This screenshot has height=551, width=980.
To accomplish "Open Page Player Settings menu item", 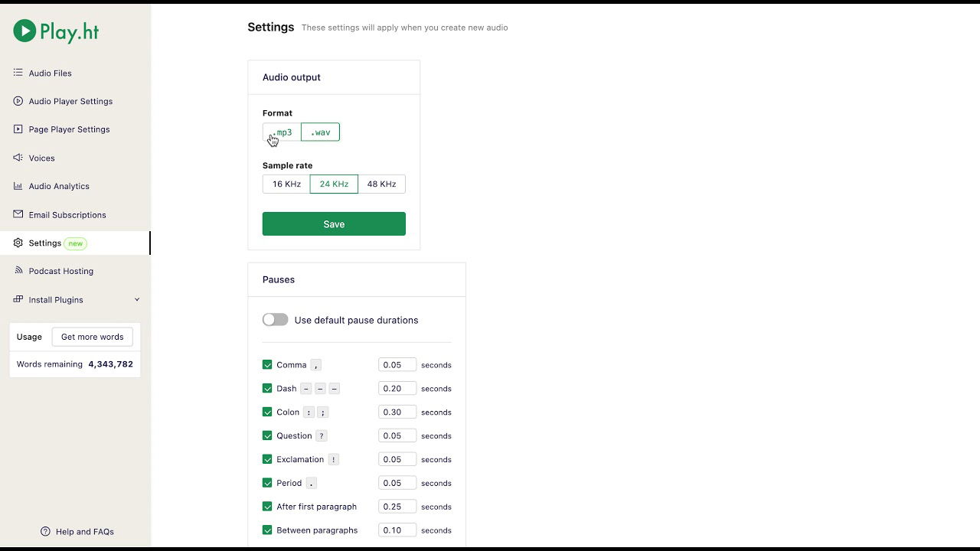I will click(69, 129).
